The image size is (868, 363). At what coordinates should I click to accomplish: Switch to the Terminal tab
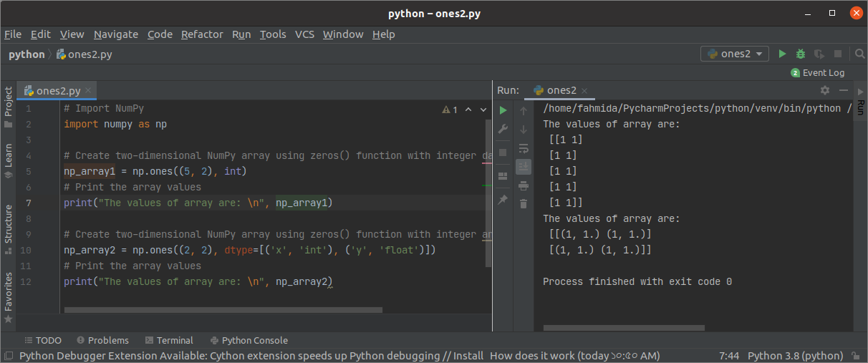point(169,340)
